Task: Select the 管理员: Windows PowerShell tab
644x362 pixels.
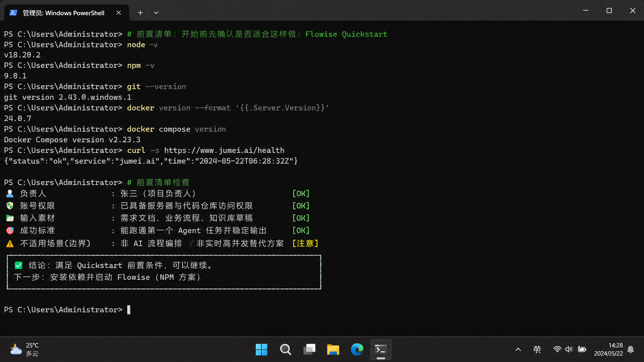Action: coord(67,13)
